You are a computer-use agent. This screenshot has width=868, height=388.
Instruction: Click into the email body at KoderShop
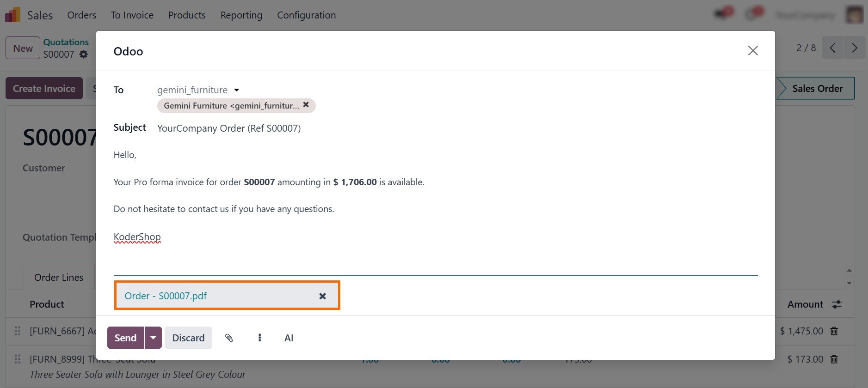[x=137, y=237]
